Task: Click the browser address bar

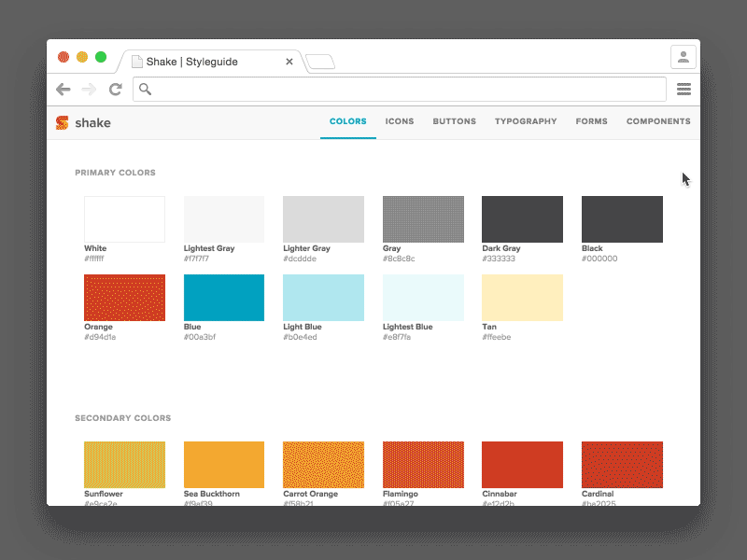Action: pos(402,89)
